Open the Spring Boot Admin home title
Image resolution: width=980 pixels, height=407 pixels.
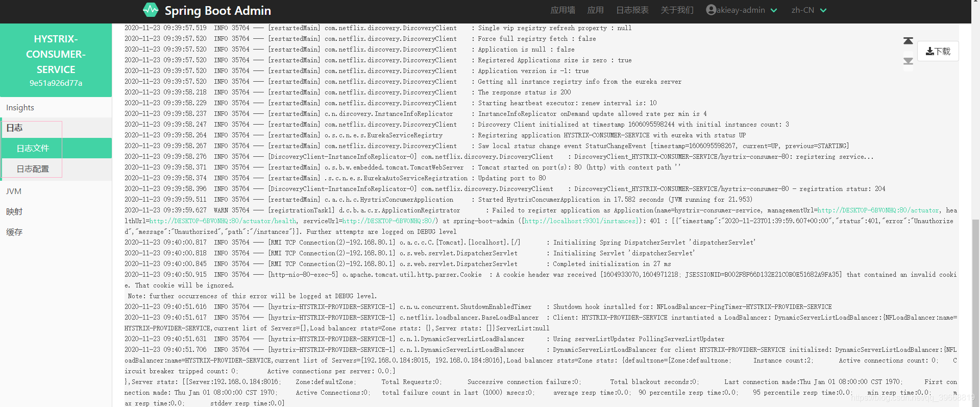217,10
